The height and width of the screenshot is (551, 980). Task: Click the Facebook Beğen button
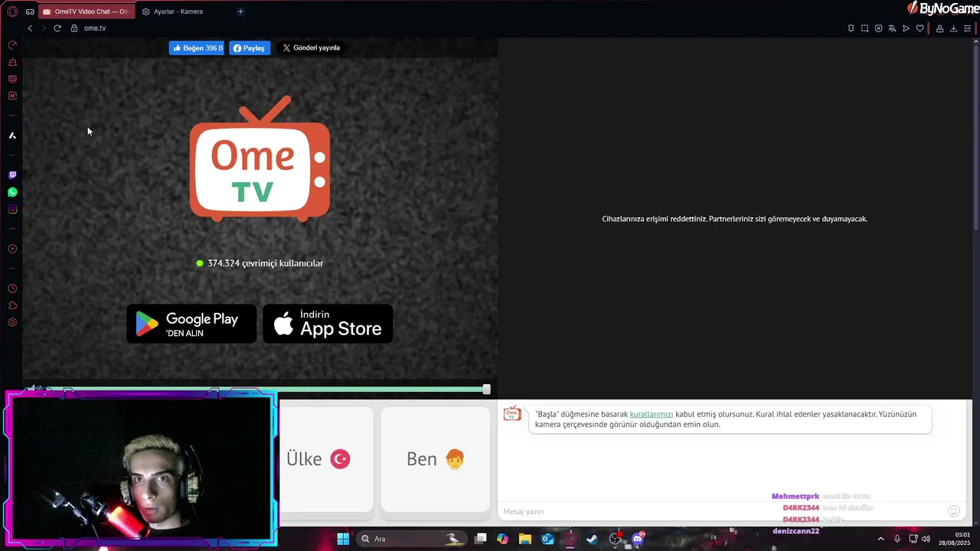197,47
